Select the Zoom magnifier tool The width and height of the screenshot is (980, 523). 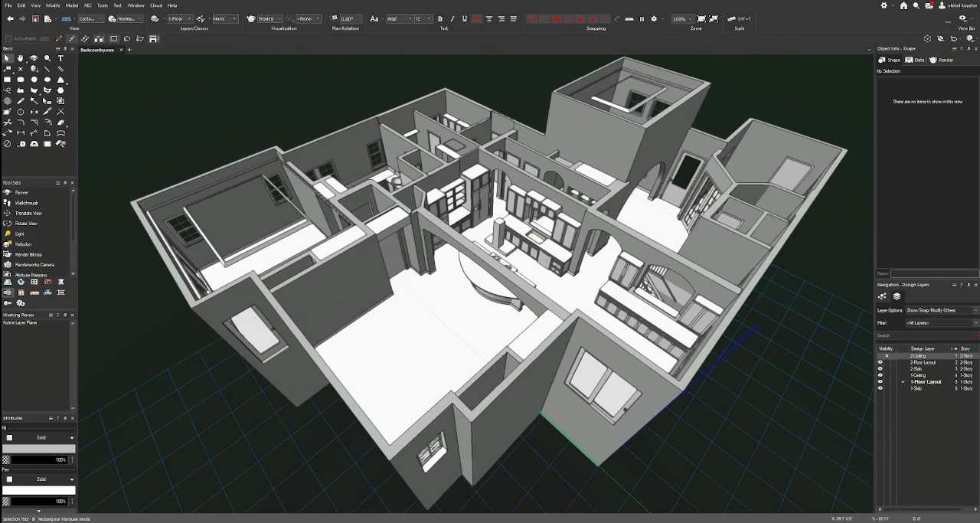47,58
